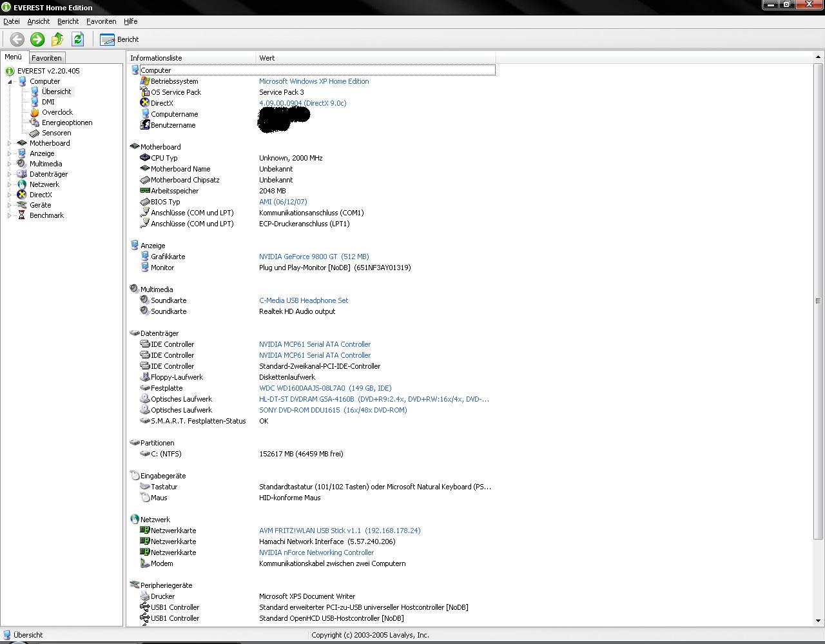Open the Ansicht menu
The height and width of the screenshot is (644, 825).
tap(39, 21)
